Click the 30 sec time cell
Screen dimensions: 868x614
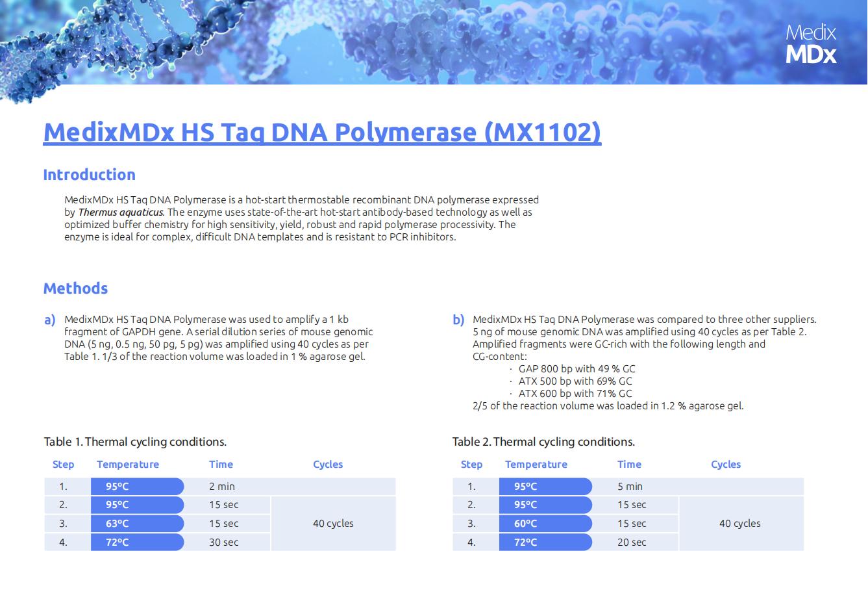(223, 543)
